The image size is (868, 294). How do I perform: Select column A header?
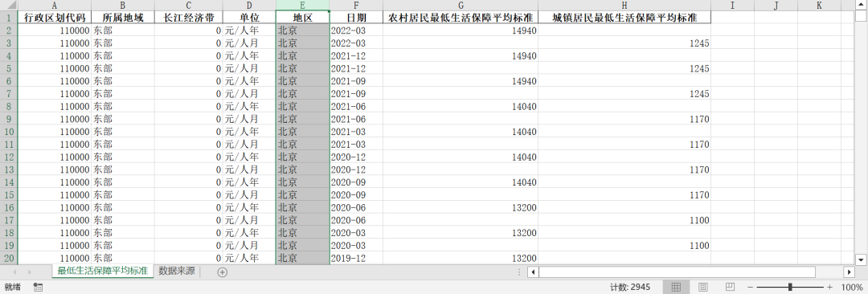55,5
